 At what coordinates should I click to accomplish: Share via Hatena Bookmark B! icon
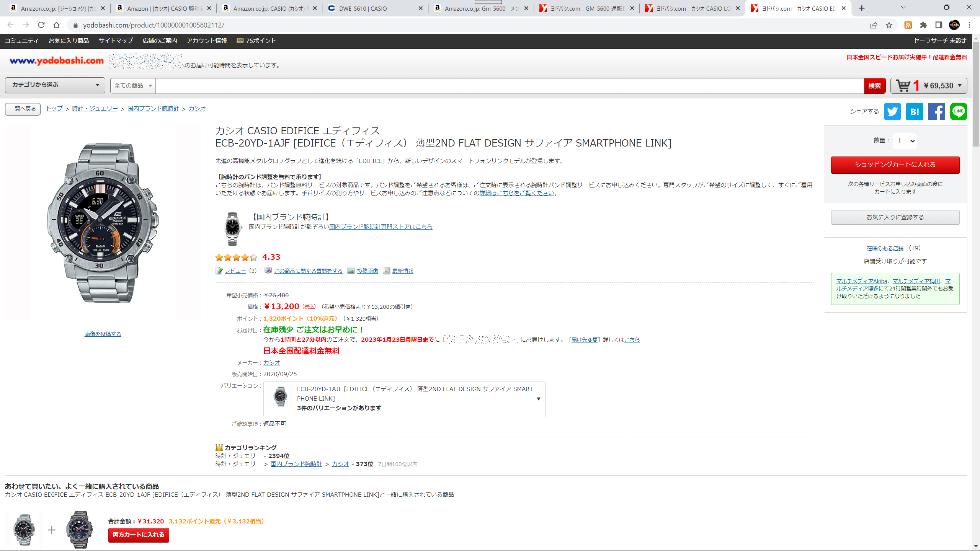click(915, 111)
